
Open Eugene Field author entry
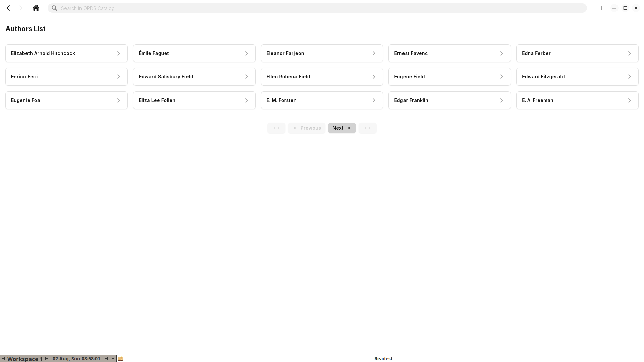[449, 77]
